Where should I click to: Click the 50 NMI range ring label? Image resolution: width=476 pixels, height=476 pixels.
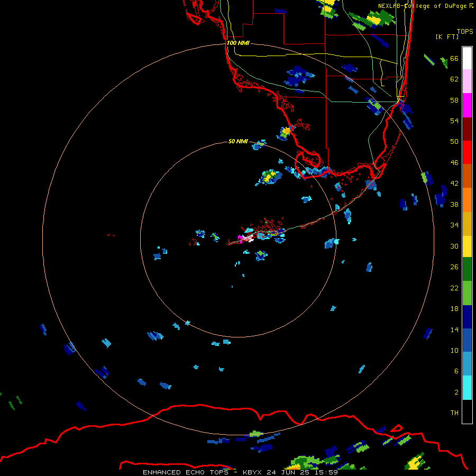pos(238,141)
